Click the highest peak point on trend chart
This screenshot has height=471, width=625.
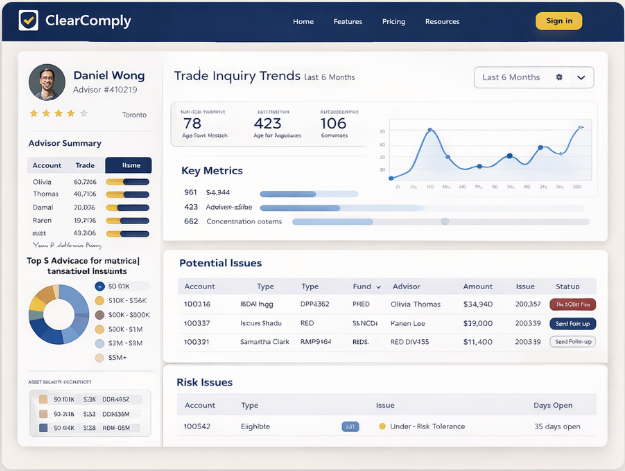pyautogui.click(x=430, y=130)
